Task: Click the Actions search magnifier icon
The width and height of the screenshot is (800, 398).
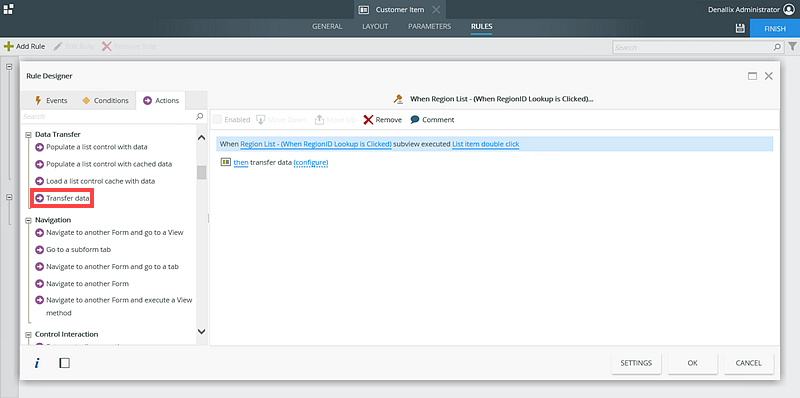Action: (x=199, y=116)
